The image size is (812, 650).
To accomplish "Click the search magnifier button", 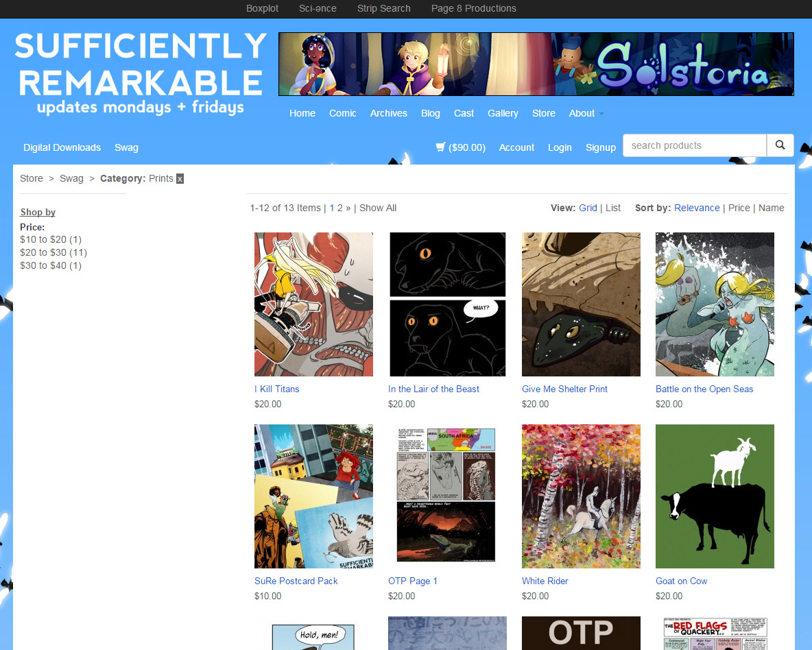I will (x=780, y=145).
